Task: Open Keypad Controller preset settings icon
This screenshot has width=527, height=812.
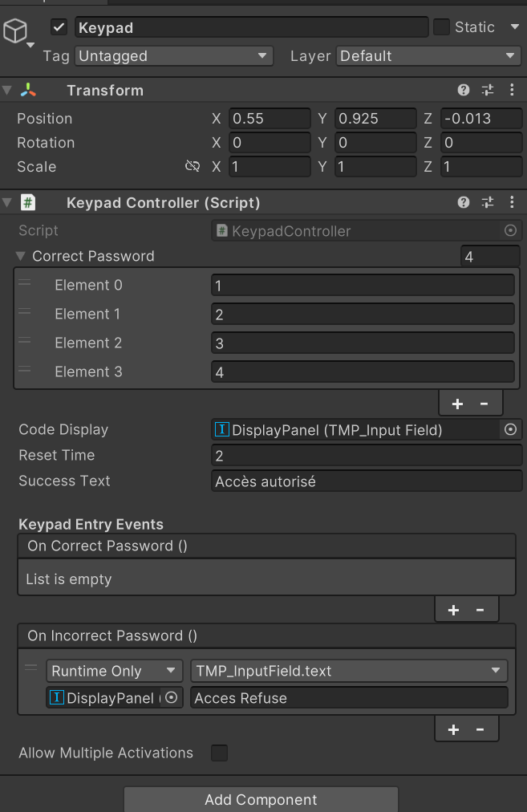Action: point(488,203)
